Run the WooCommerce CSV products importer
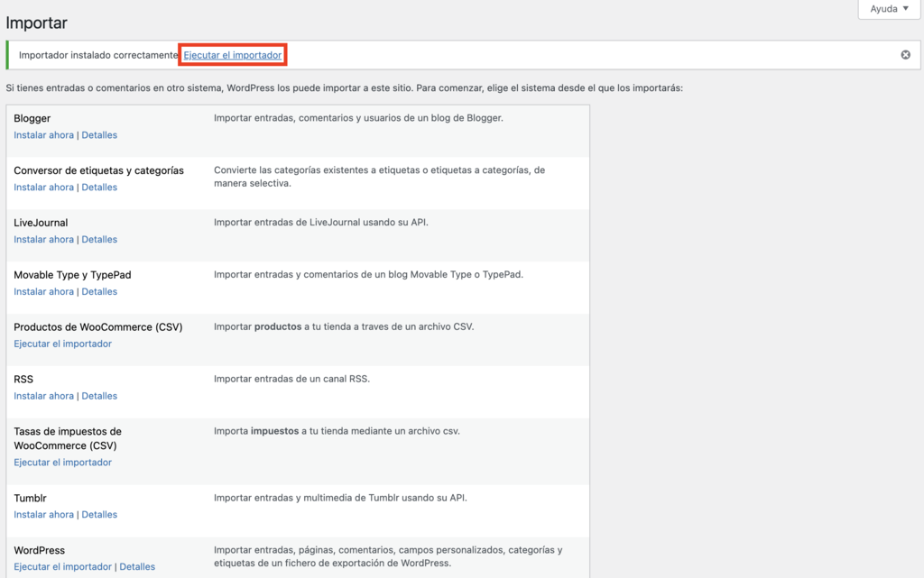The width and height of the screenshot is (924, 578). 62,344
